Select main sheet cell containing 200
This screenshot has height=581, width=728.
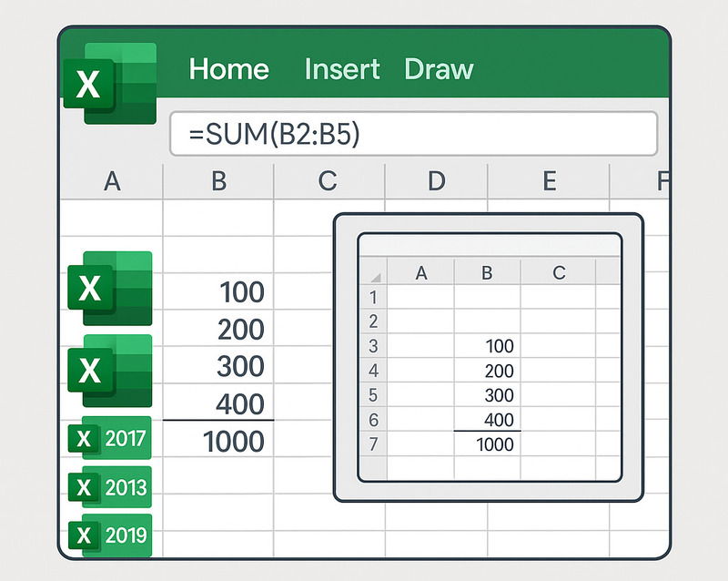coord(218,329)
